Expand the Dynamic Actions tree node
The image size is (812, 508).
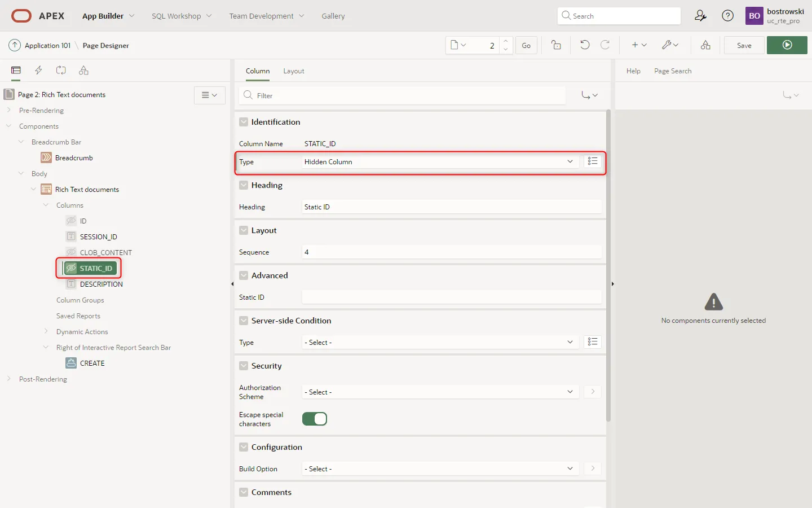tap(46, 331)
